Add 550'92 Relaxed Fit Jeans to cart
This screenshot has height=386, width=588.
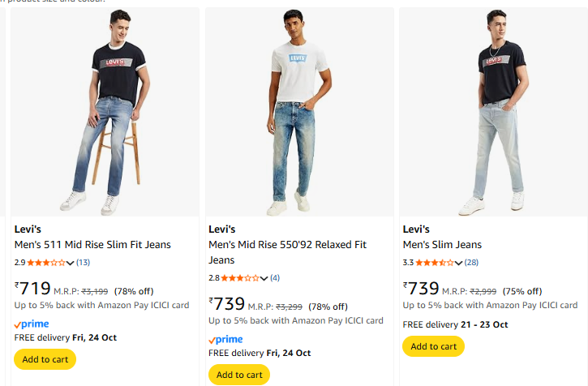(x=239, y=375)
